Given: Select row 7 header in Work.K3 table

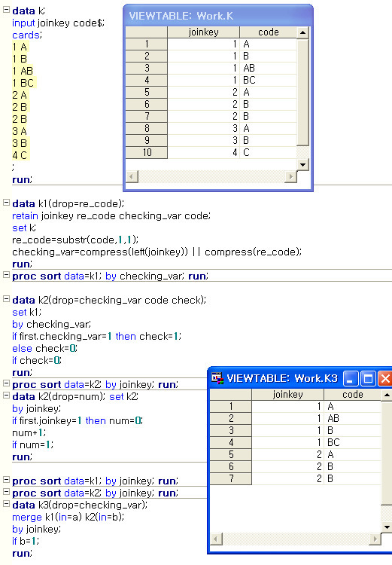Looking at the screenshot, I should coord(231,478).
